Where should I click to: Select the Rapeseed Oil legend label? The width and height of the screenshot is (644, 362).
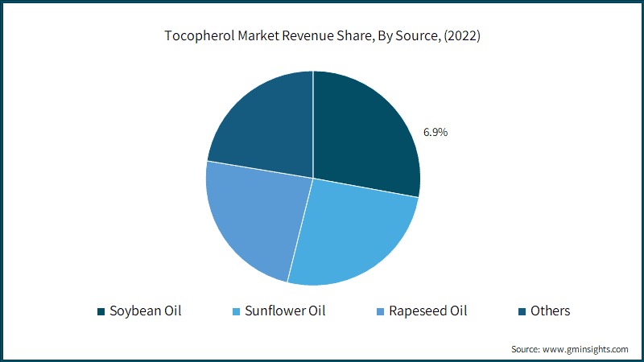pyautogui.click(x=428, y=311)
